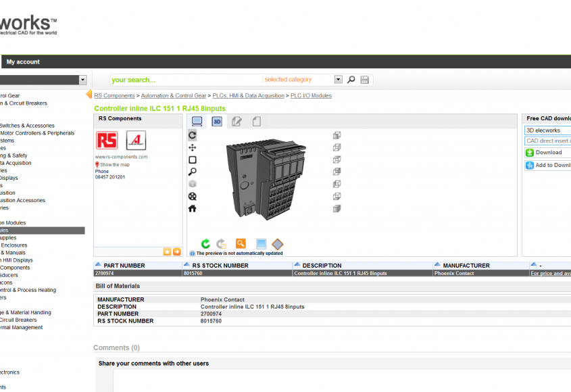Sort by RS STOCK NUMBER column
571x392 pixels.
tap(220, 266)
